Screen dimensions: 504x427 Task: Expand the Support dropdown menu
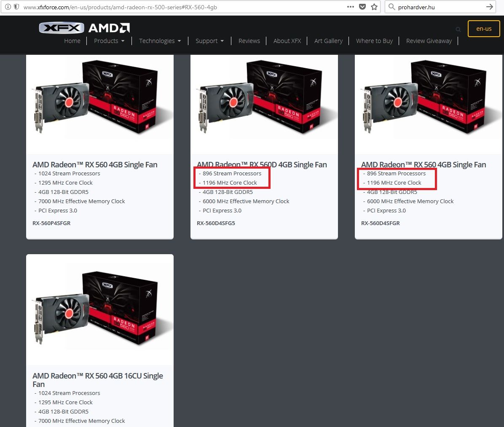[209, 41]
